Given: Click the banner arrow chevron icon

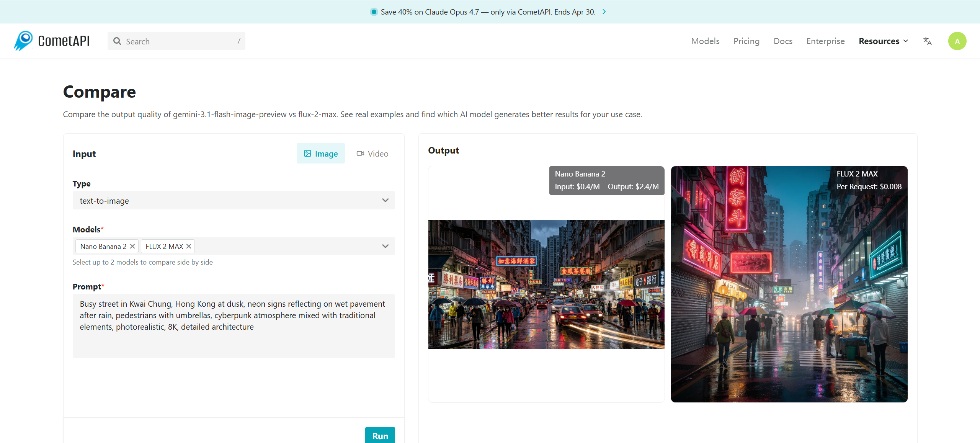Looking at the screenshot, I should 604,12.
